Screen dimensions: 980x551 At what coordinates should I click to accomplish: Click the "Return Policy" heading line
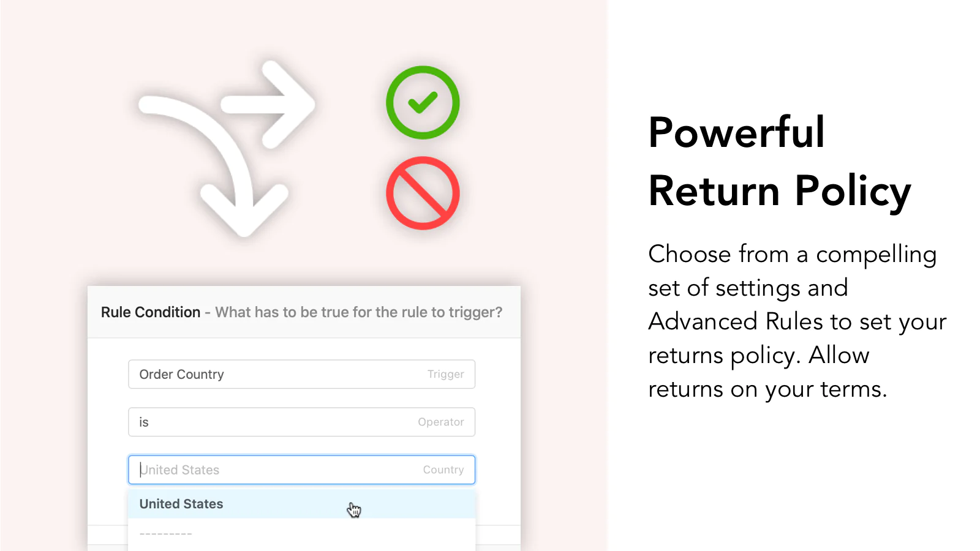779,191
